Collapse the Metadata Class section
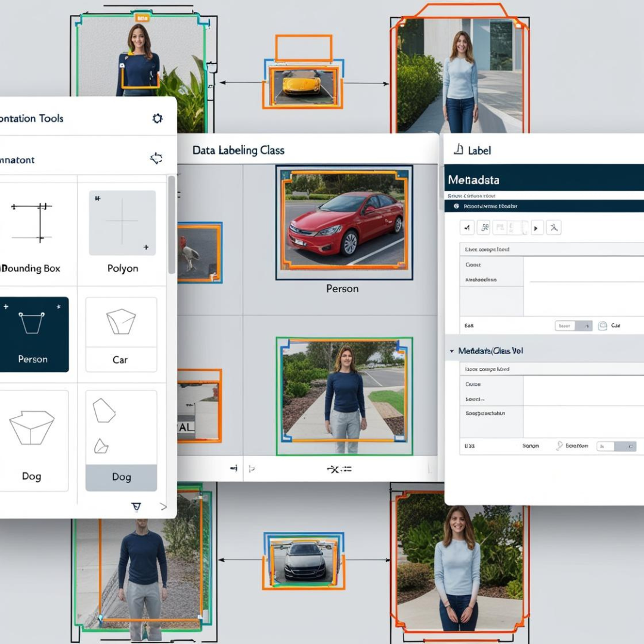The image size is (644, 644). 451,351
